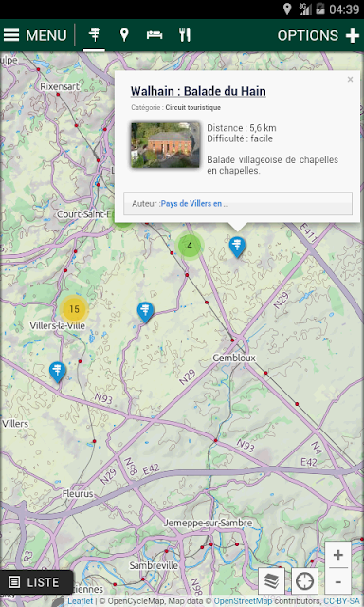This screenshot has height=607, width=364.
Task: Close the Walhain popup
Action: click(x=350, y=80)
